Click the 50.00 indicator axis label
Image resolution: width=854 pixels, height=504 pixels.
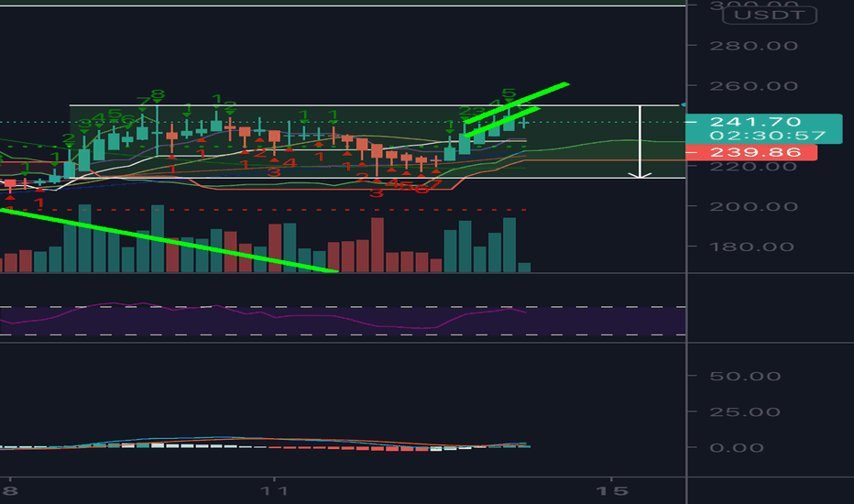(745, 376)
